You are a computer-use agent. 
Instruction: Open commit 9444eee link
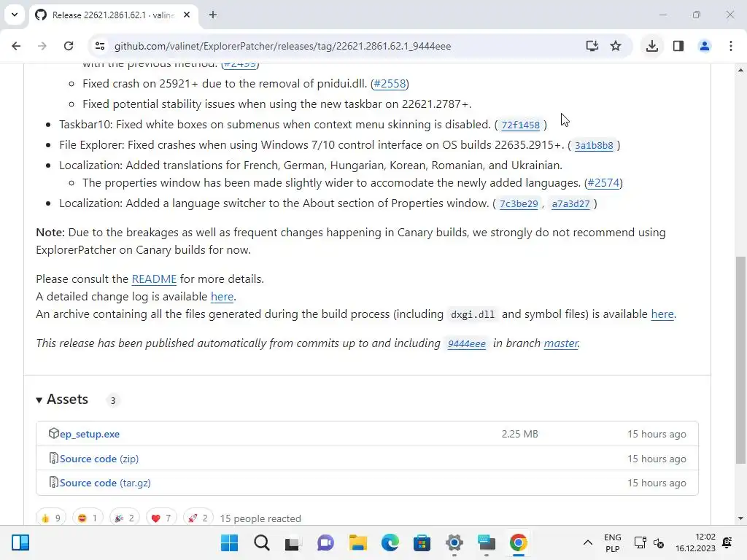(x=466, y=344)
